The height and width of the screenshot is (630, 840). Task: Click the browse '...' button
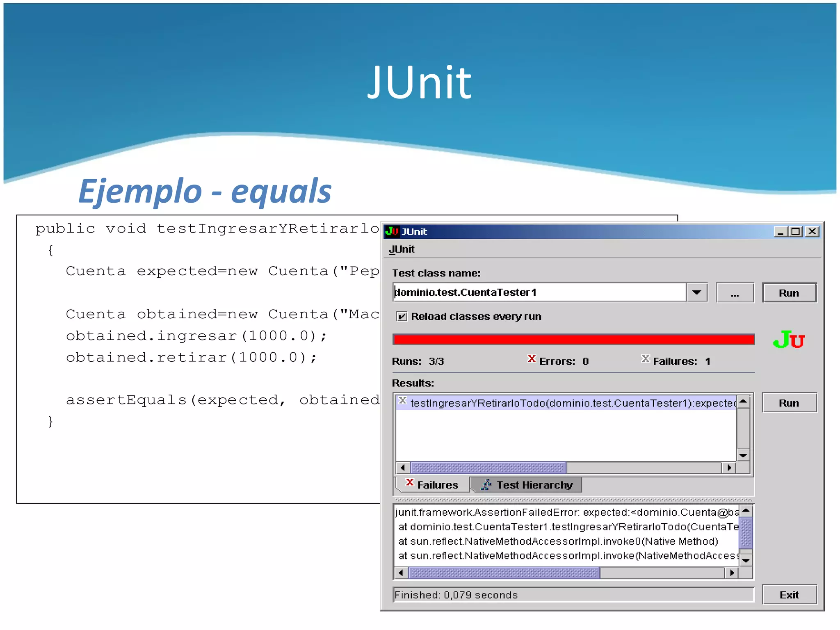pyautogui.click(x=735, y=293)
